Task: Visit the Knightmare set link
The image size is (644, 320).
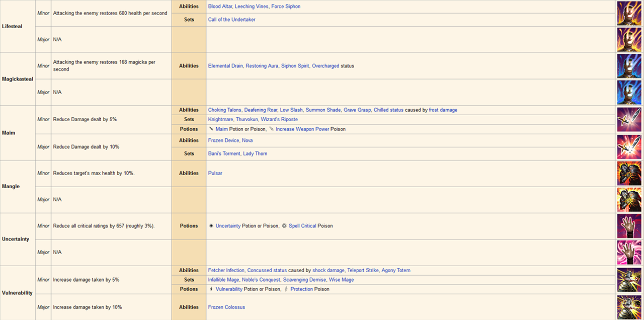Action: (220, 119)
